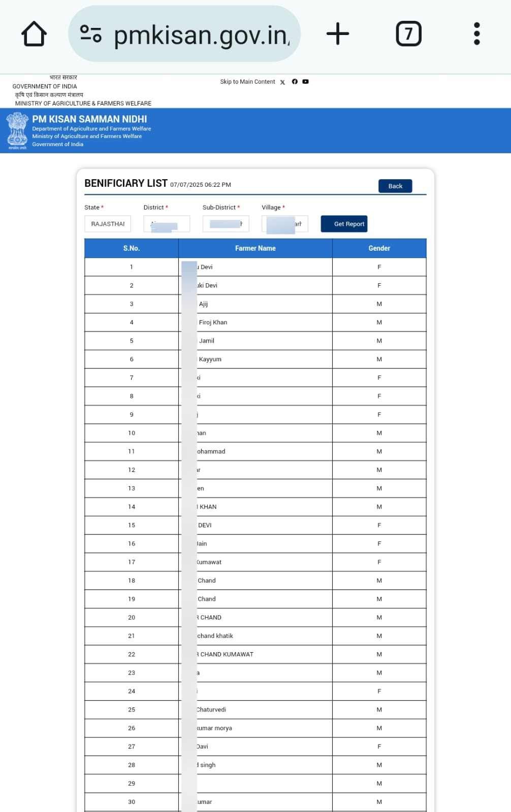
Task: Open the browser overflow menu
Action: pos(476,33)
